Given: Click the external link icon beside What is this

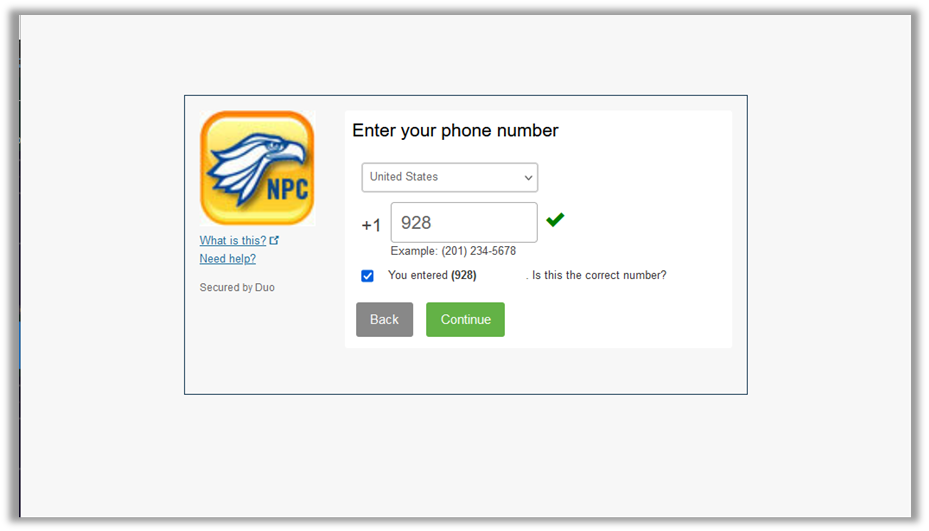Looking at the screenshot, I should point(274,240).
